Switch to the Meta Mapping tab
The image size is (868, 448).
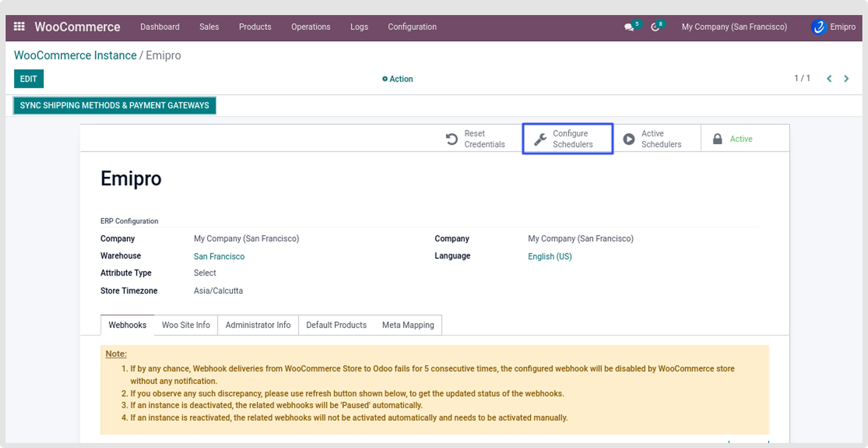[x=408, y=325]
